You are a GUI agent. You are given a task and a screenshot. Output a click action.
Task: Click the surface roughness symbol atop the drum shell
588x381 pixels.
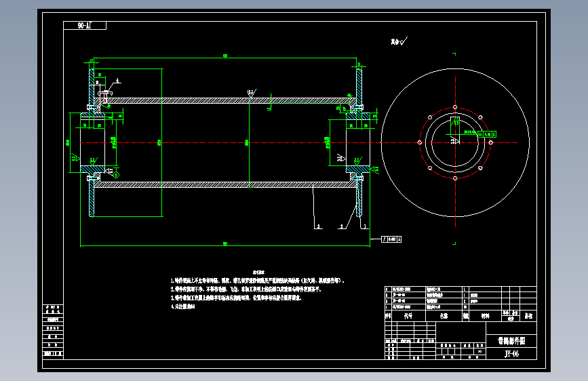coord(251,93)
